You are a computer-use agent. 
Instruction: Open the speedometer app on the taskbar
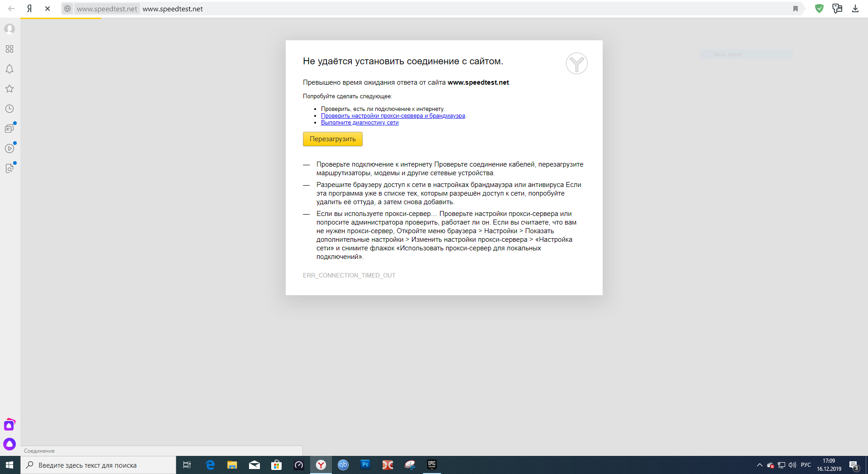coord(299,465)
